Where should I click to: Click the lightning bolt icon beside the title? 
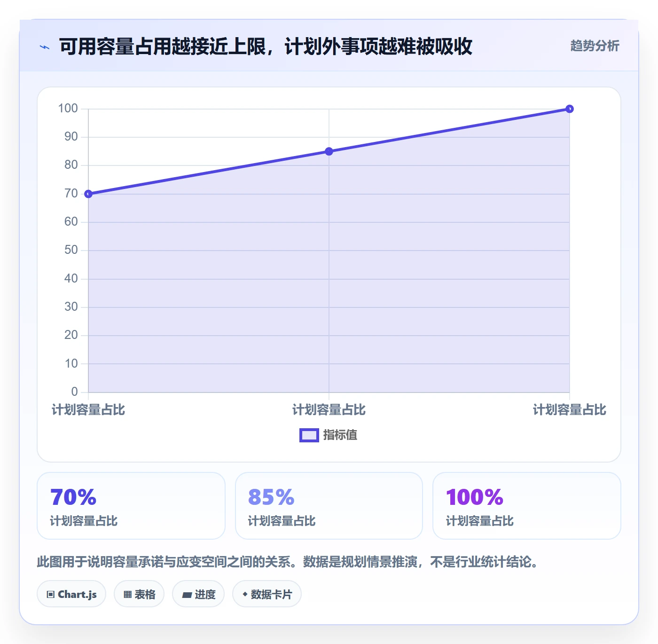pyautogui.click(x=45, y=47)
